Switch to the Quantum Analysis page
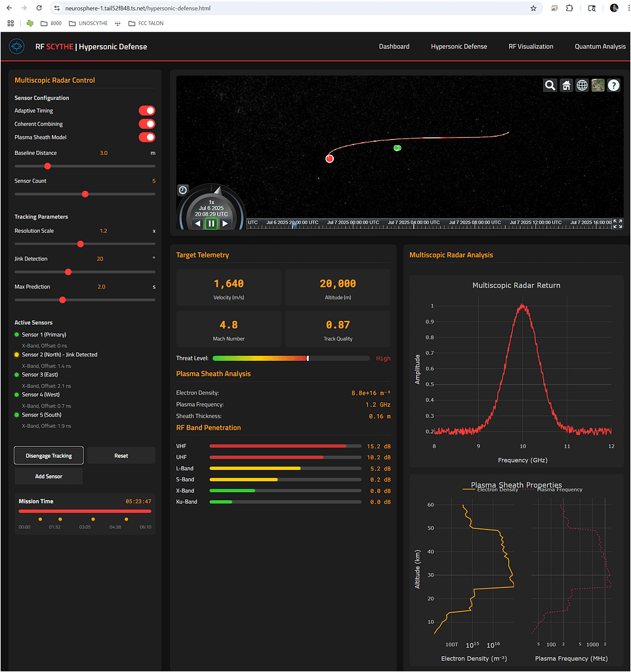Viewport: 631px width, 672px height. coord(600,47)
